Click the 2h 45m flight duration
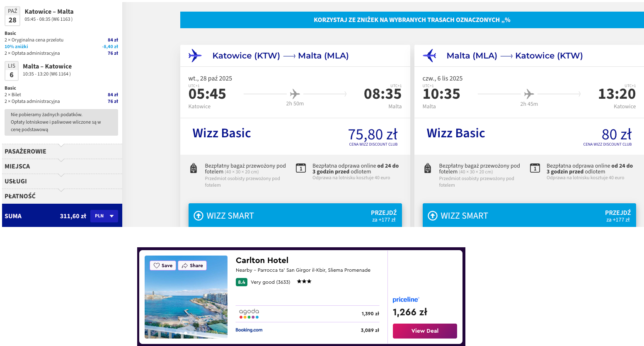This screenshot has width=644, height=346. pos(529,104)
